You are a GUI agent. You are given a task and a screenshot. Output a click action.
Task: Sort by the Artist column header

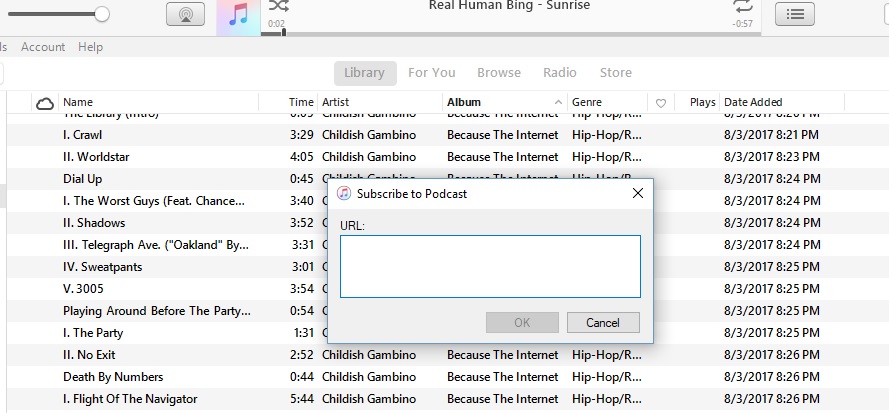[x=336, y=102]
